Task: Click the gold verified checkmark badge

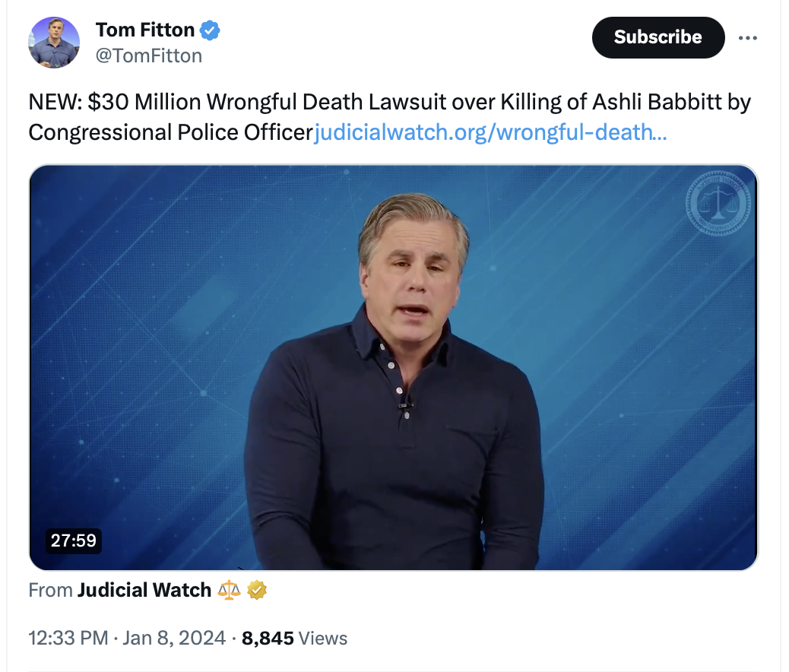Action: (x=257, y=590)
